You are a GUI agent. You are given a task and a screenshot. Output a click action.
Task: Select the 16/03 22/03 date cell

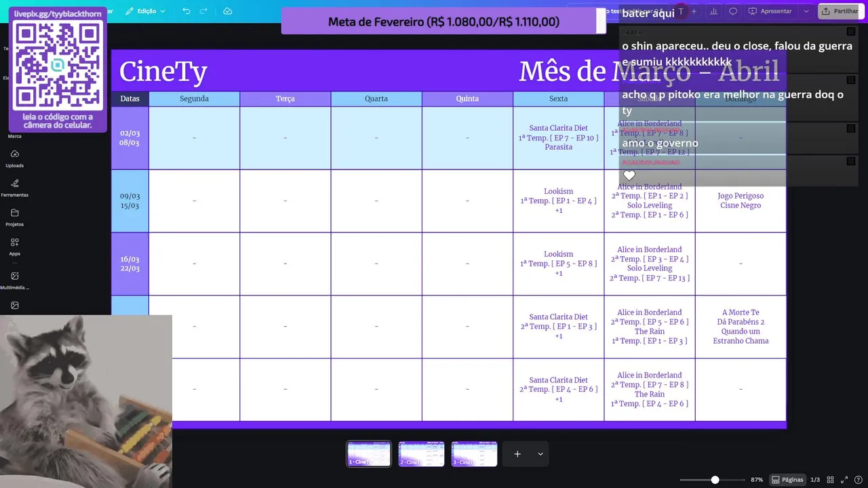pyautogui.click(x=130, y=264)
